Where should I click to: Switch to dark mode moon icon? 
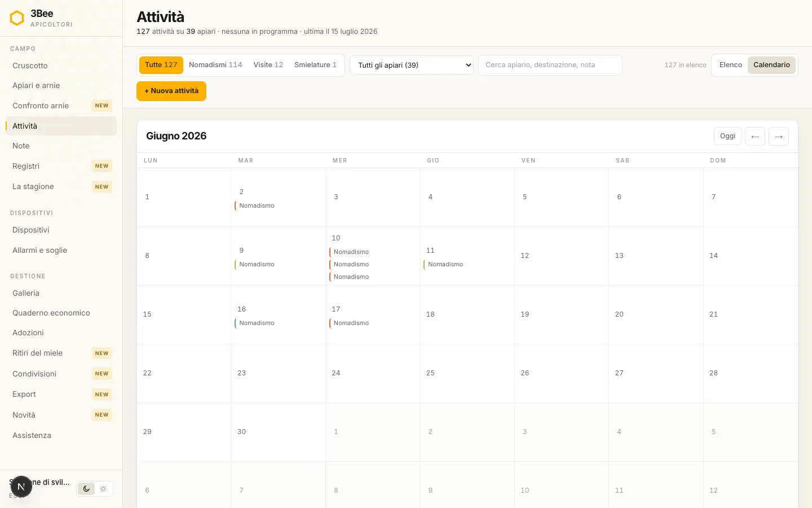tap(86, 489)
